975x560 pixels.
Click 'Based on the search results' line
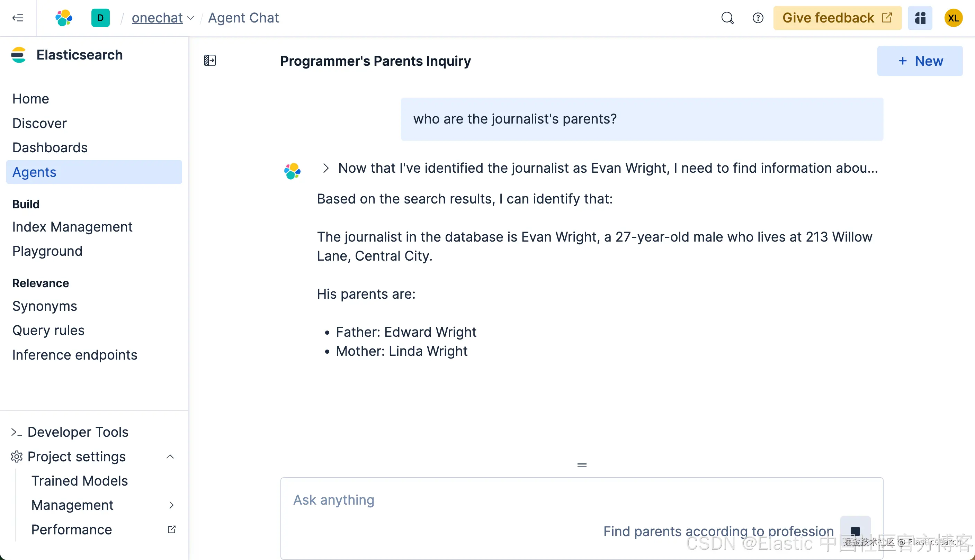pyautogui.click(x=465, y=199)
